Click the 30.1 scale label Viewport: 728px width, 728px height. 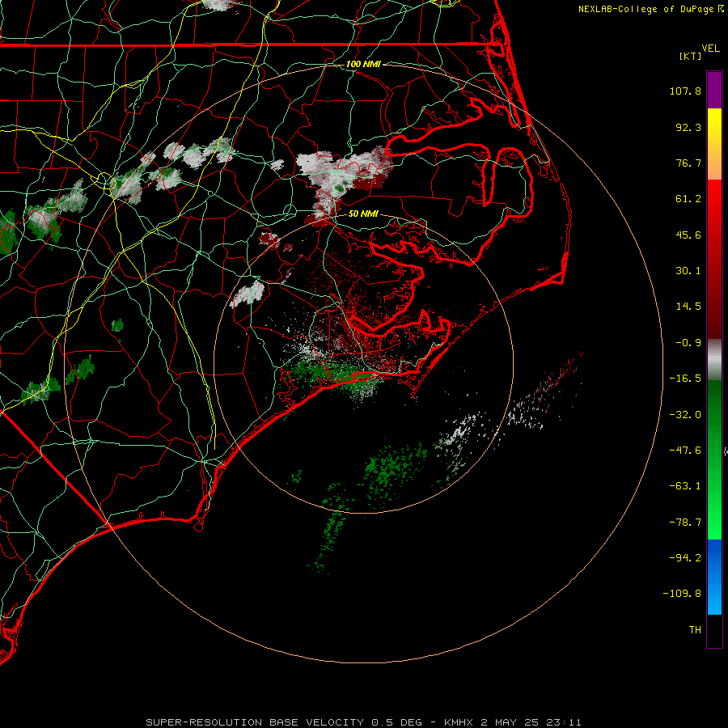click(688, 271)
